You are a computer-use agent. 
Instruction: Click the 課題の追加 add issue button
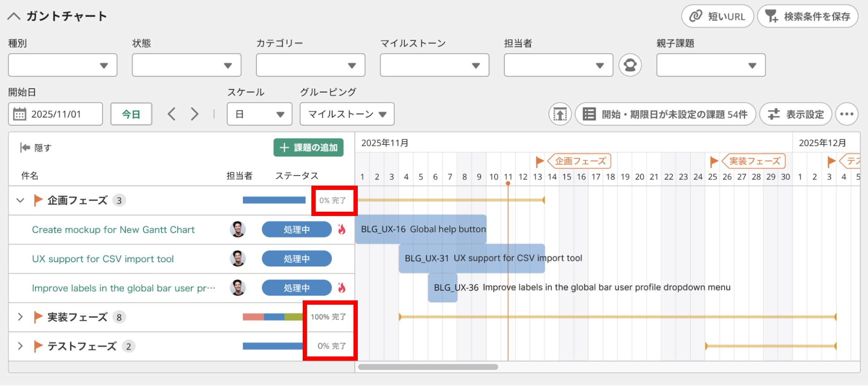point(308,148)
